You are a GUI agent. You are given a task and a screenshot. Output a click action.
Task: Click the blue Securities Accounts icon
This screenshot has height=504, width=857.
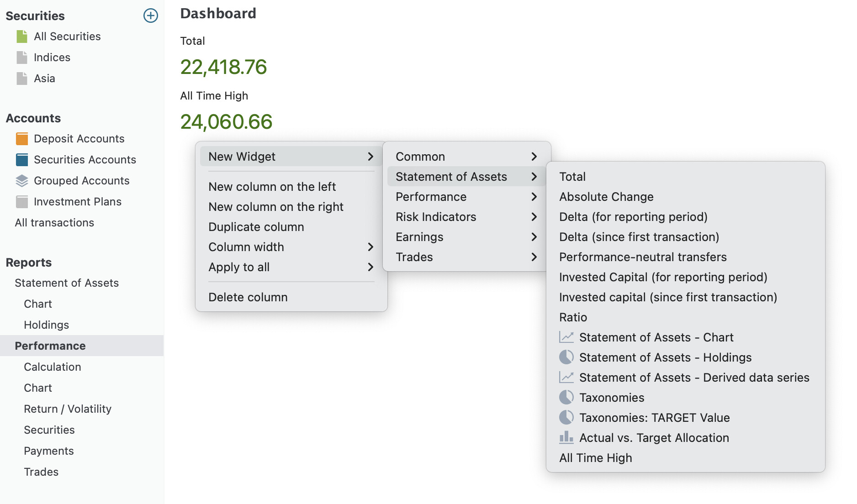tap(22, 160)
